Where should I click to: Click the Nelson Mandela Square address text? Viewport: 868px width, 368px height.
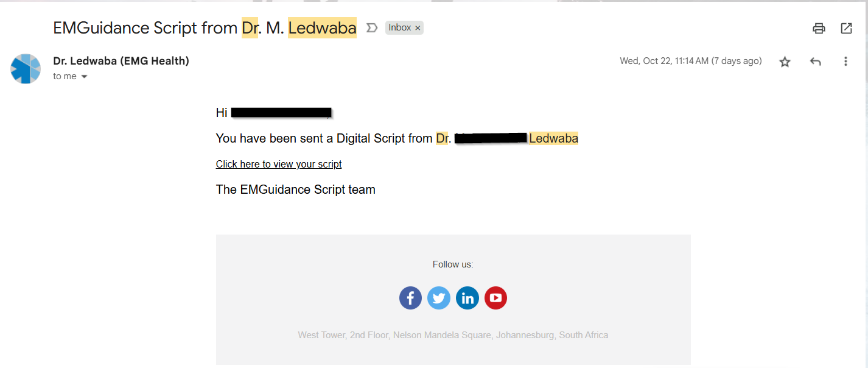(x=453, y=335)
